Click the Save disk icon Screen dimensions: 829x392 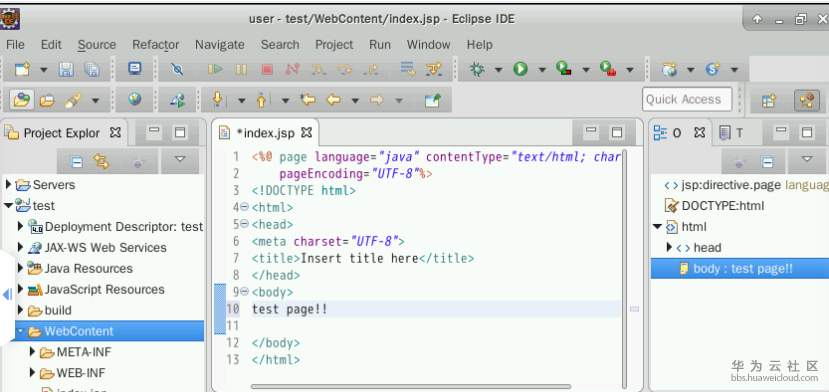tap(66, 69)
